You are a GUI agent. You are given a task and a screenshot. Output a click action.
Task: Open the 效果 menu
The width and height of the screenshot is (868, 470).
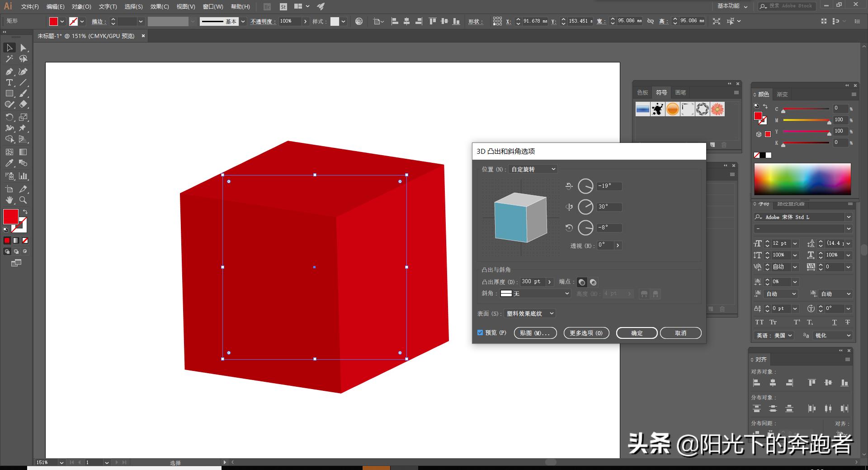159,6
